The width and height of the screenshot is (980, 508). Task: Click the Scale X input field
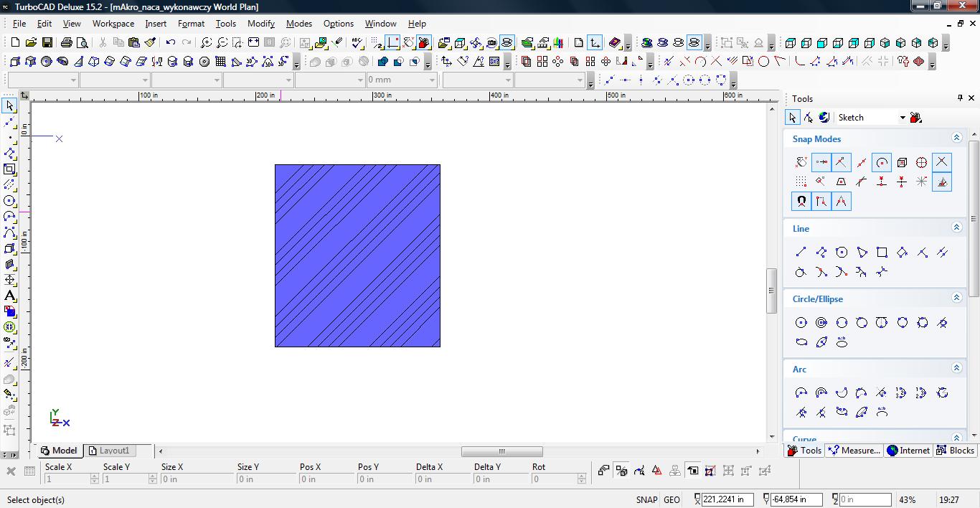click(x=66, y=479)
